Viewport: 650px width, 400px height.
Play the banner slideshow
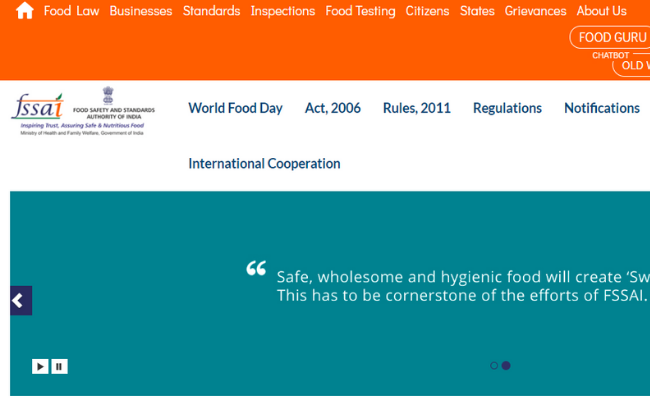[40, 366]
